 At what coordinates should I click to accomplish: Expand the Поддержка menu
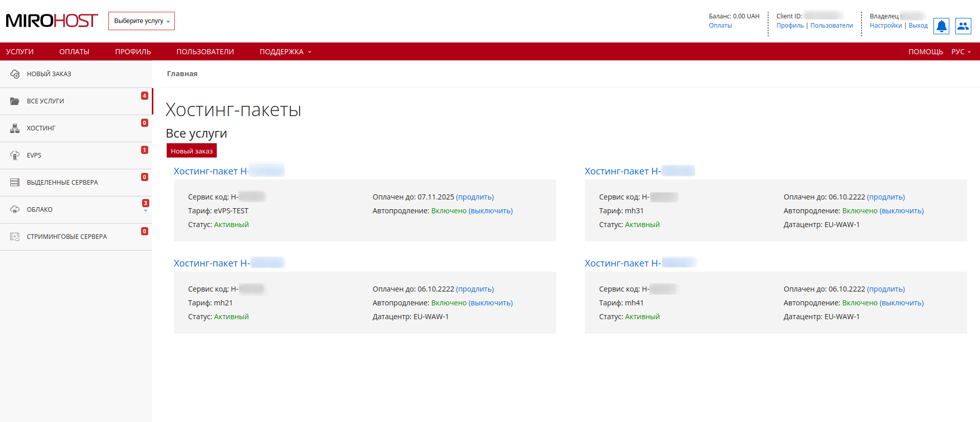(285, 52)
